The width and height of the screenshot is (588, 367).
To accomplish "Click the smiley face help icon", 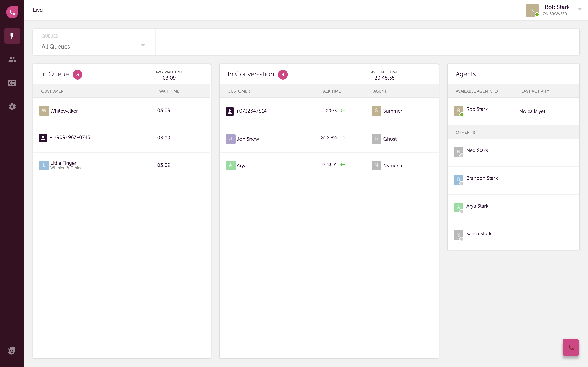I will tap(11, 350).
